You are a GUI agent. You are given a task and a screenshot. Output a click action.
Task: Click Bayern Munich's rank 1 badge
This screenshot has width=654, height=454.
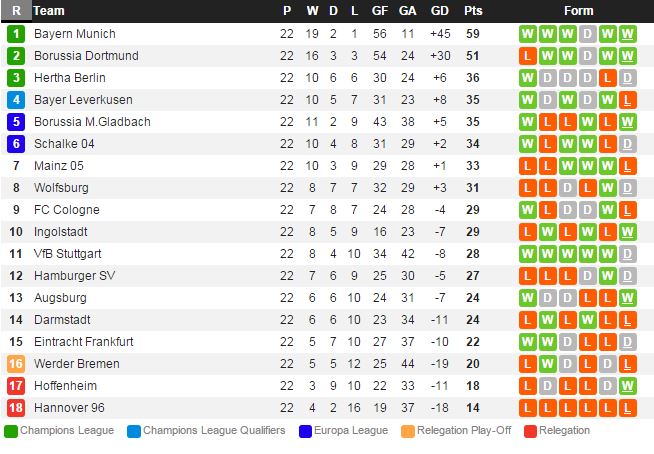click(x=16, y=34)
